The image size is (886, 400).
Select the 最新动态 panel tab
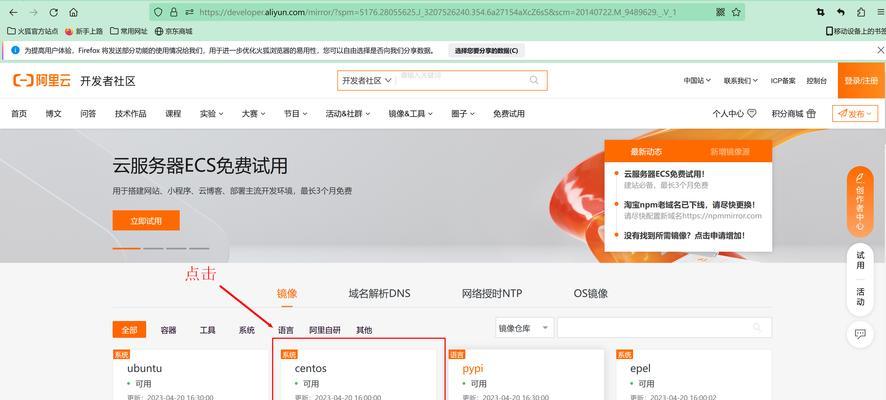pos(646,151)
